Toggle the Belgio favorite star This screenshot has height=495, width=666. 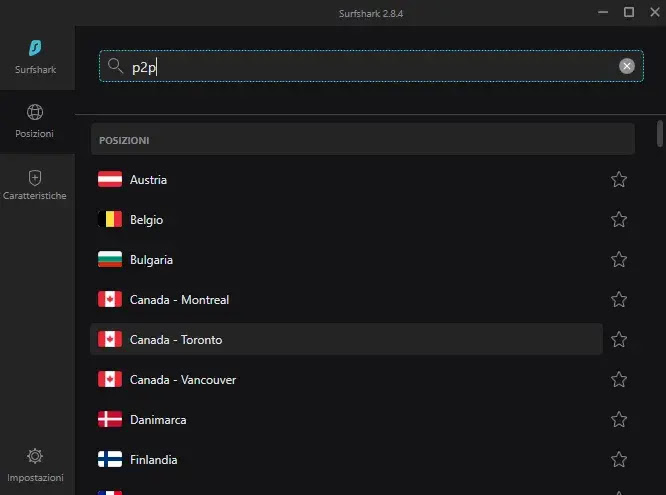619,219
